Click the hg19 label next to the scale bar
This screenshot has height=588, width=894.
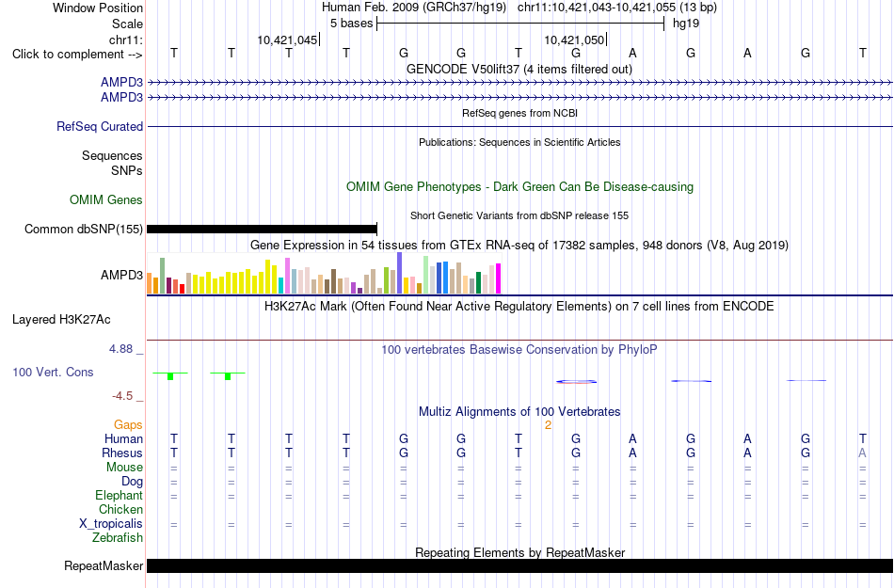coord(686,24)
